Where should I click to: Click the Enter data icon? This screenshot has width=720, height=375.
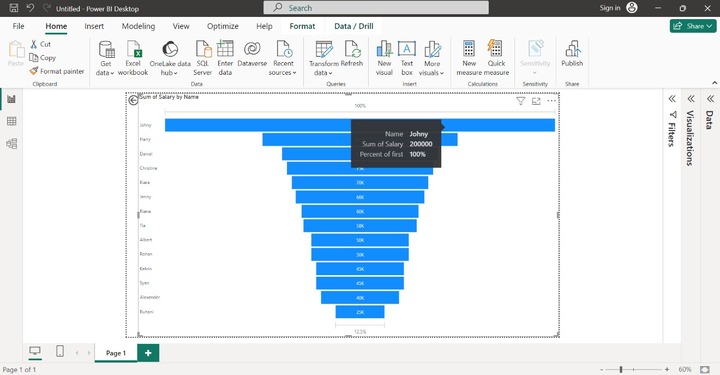(x=225, y=48)
